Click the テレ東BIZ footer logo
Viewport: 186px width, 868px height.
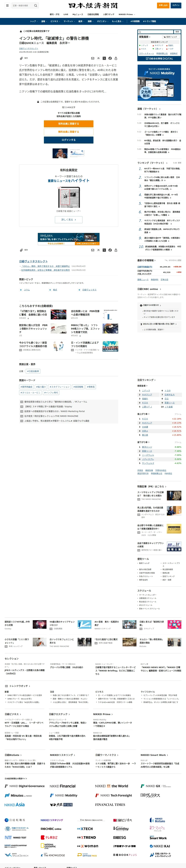49,837
